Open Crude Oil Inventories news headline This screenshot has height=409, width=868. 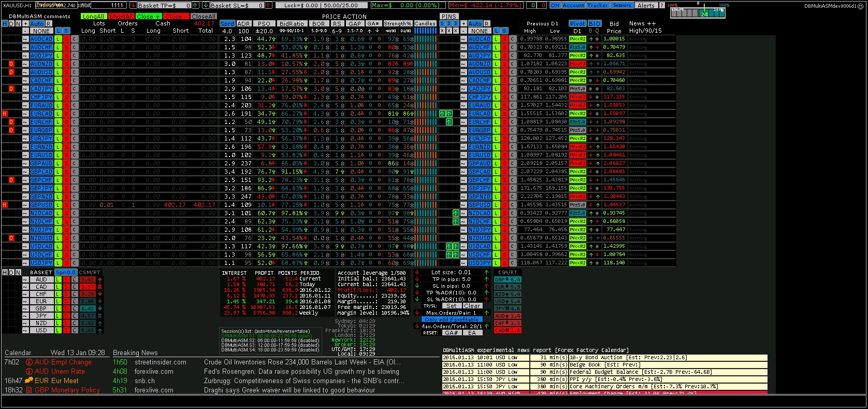[302, 362]
